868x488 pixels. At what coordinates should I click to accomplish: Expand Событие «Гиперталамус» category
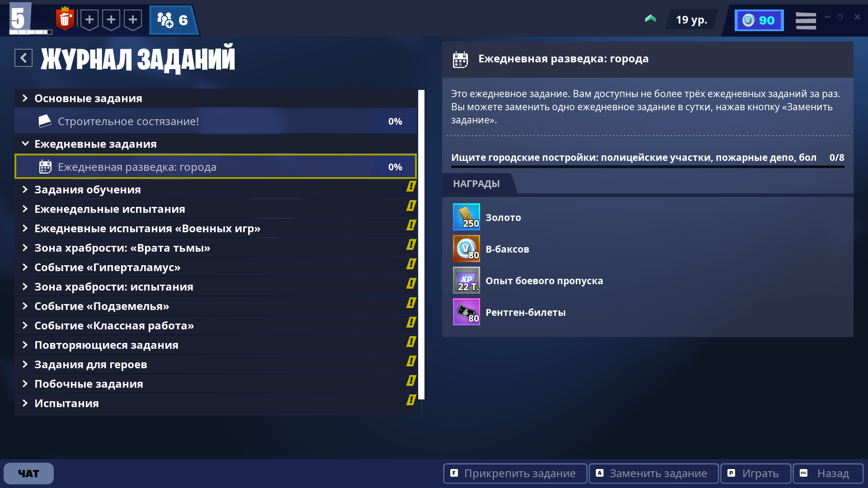pos(216,267)
